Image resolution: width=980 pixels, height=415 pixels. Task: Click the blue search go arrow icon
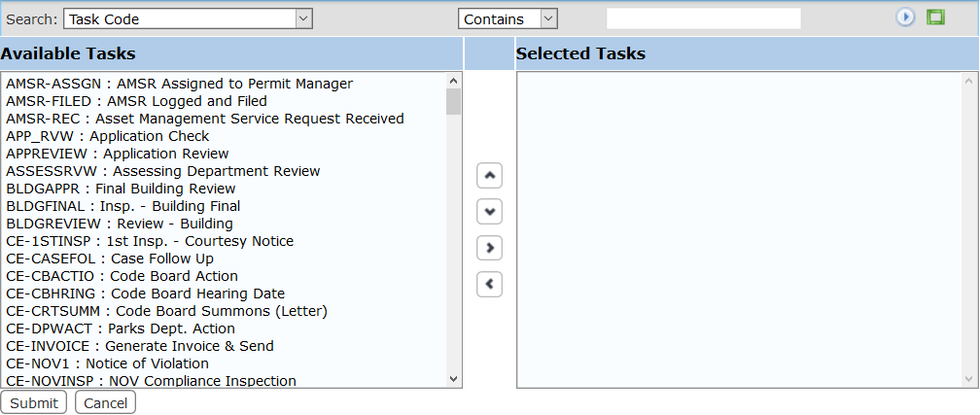[905, 17]
